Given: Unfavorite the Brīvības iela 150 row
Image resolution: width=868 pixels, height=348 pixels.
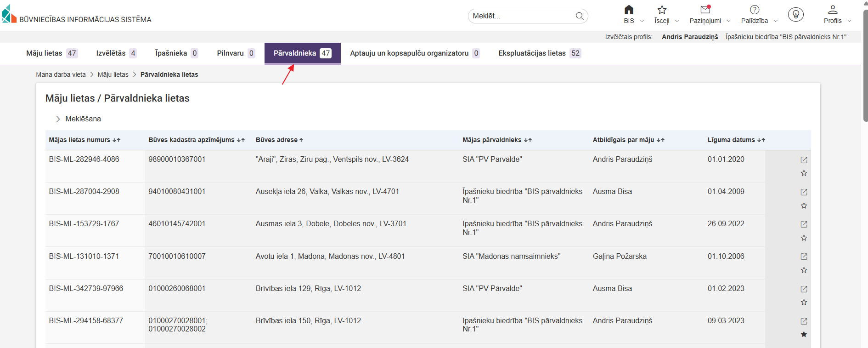Looking at the screenshot, I should pyautogui.click(x=804, y=334).
